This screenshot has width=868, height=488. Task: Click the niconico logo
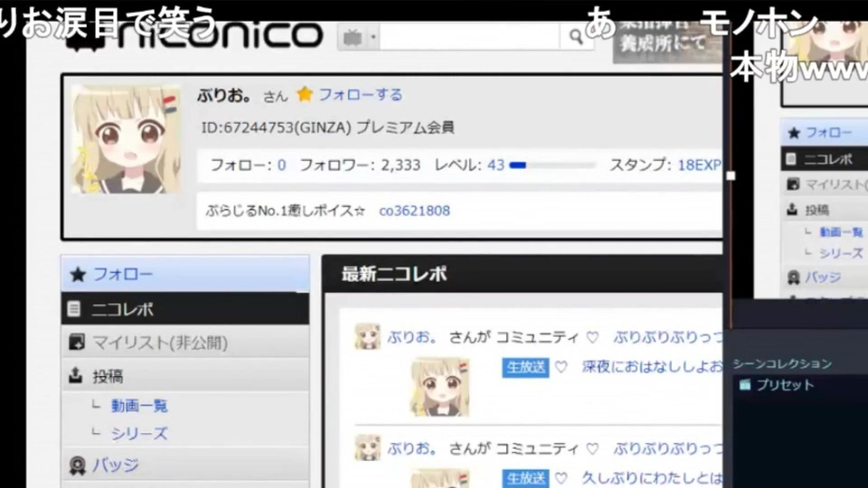tap(193, 35)
